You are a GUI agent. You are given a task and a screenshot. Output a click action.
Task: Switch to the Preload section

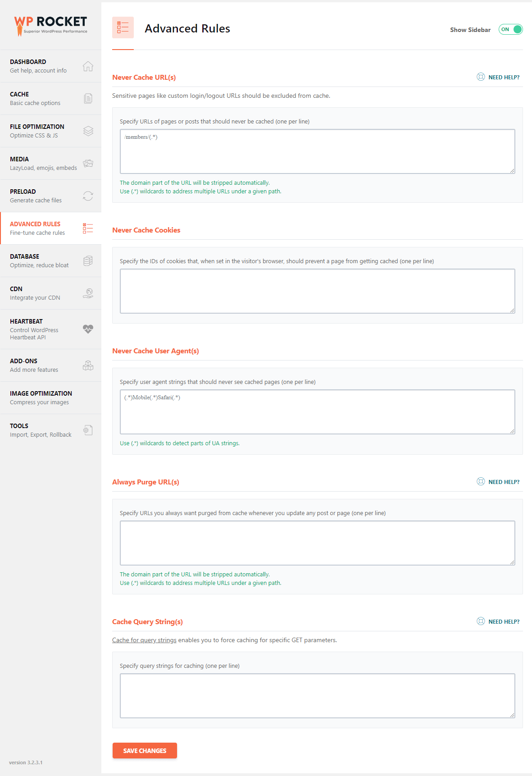(x=50, y=196)
